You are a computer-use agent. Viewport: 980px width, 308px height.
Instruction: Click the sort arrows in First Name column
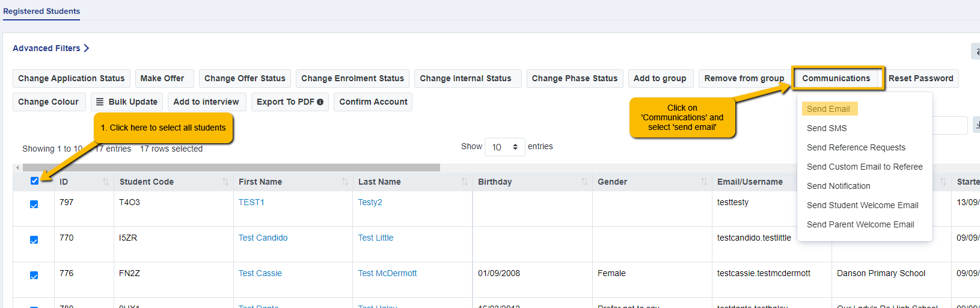pyautogui.click(x=345, y=182)
